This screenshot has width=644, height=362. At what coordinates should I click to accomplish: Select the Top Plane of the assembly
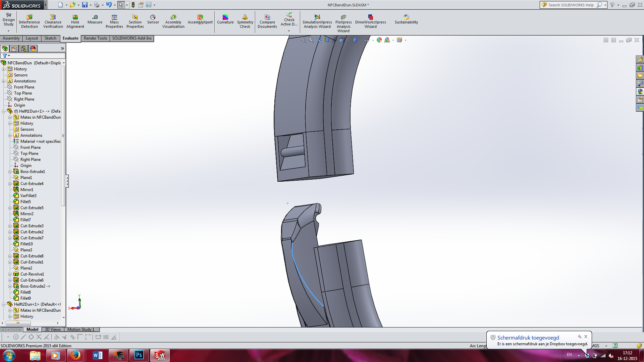pos(23,93)
